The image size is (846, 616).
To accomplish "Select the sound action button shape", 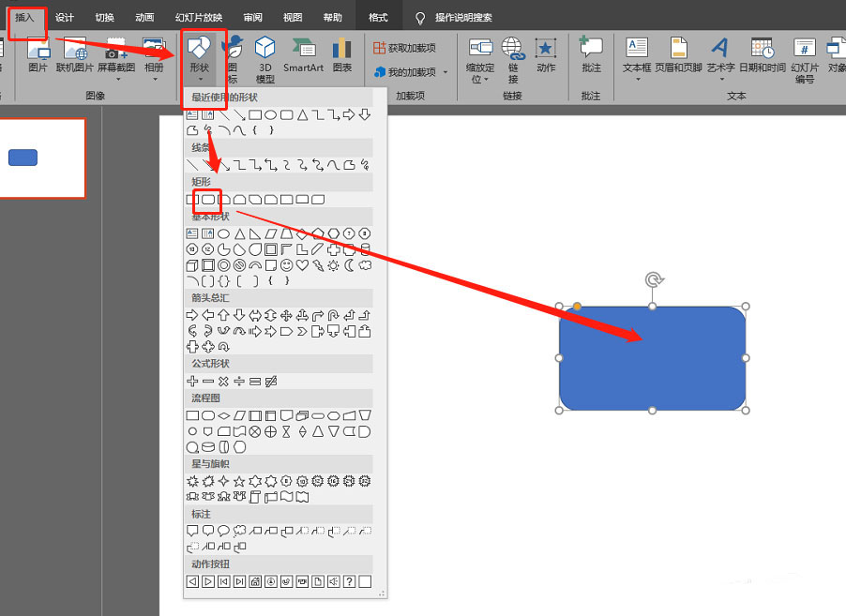I will click(334, 581).
